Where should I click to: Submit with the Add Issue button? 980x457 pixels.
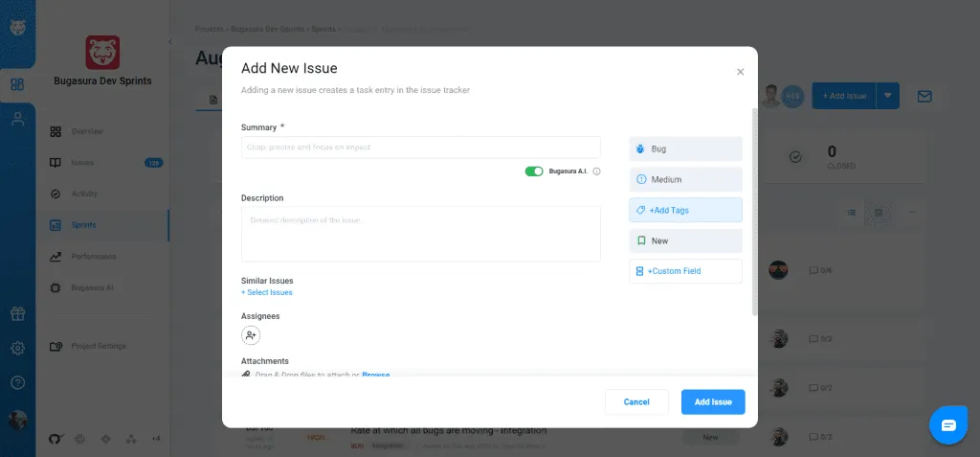(x=713, y=401)
